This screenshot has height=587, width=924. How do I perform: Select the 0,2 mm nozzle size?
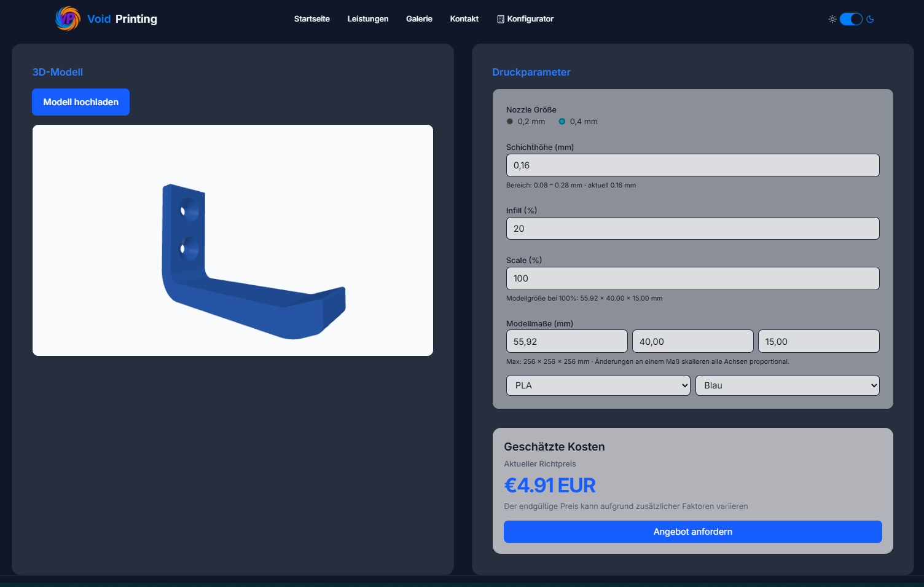click(510, 122)
